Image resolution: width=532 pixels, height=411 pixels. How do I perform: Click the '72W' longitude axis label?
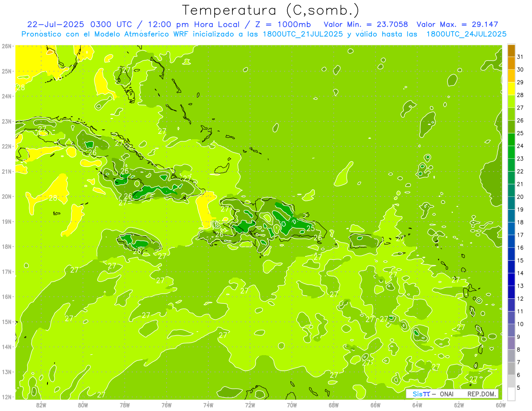pos(250,404)
